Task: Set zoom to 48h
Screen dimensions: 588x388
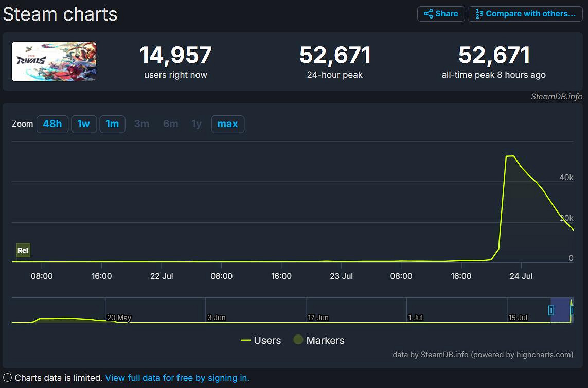Action: [x=52, y=124]
